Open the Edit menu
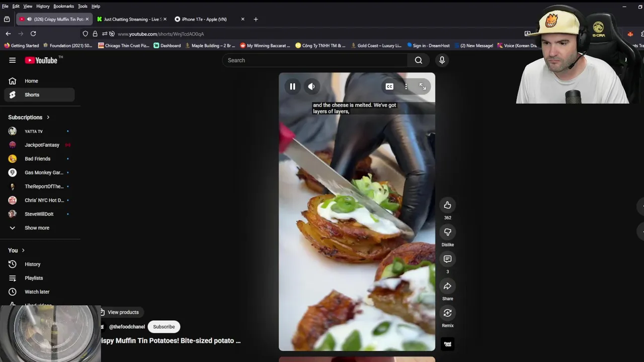This screenshot has width=644, height=362. pos(16,6)
